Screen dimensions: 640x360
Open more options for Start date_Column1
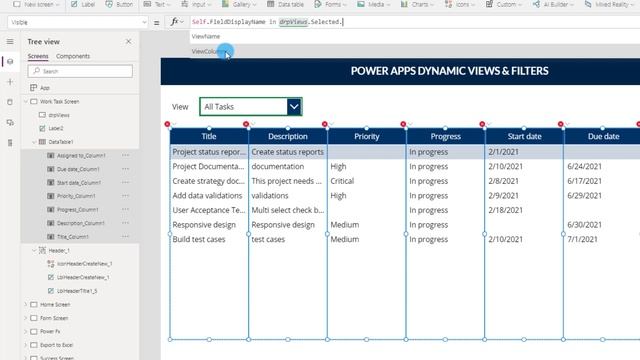click(x=125, y=182)
